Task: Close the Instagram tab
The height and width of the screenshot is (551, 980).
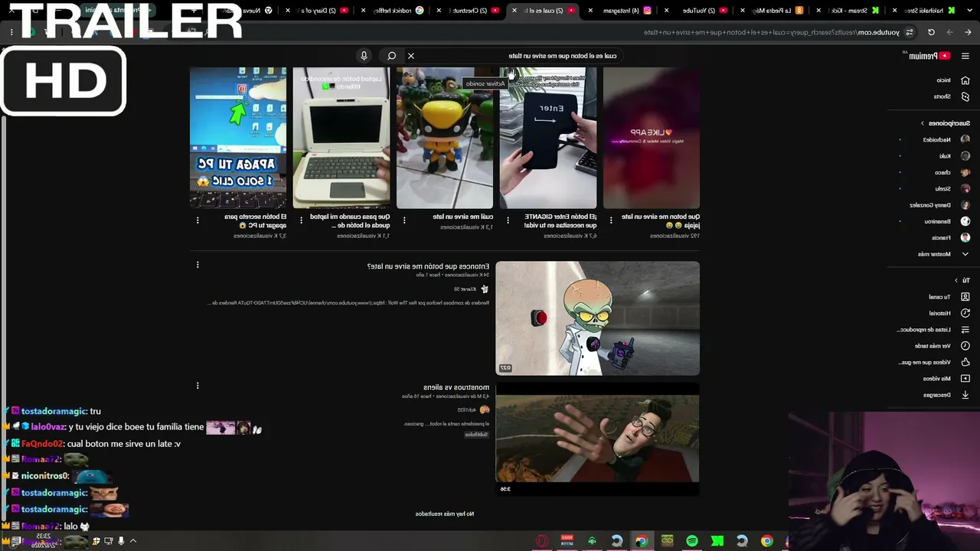Action: point(591,11)
